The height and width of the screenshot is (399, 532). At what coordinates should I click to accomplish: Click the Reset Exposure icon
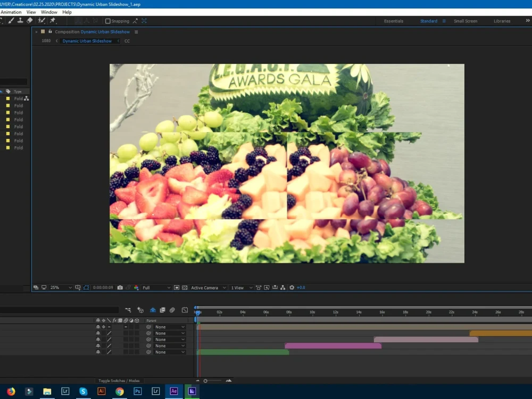292,287
